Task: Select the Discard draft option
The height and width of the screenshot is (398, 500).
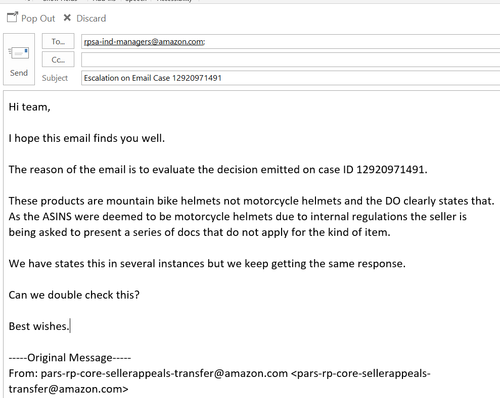Action: [x=91, y=18]
